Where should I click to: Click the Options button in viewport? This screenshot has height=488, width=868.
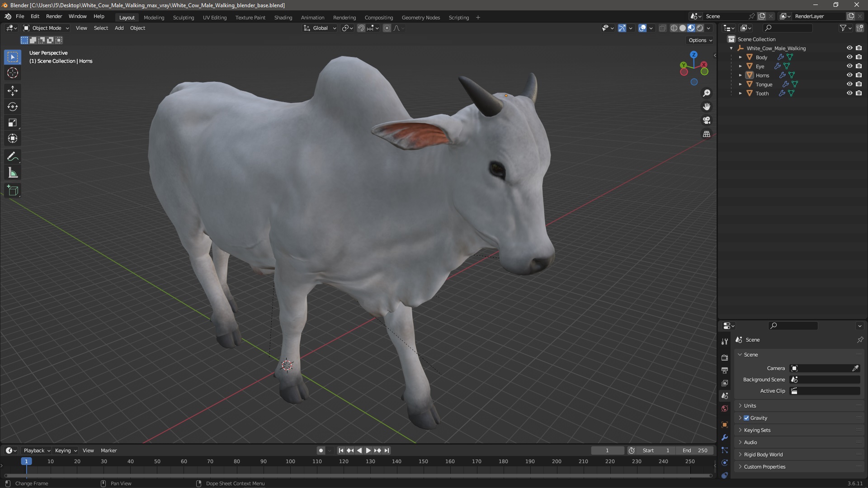click(x=700, y=40)
